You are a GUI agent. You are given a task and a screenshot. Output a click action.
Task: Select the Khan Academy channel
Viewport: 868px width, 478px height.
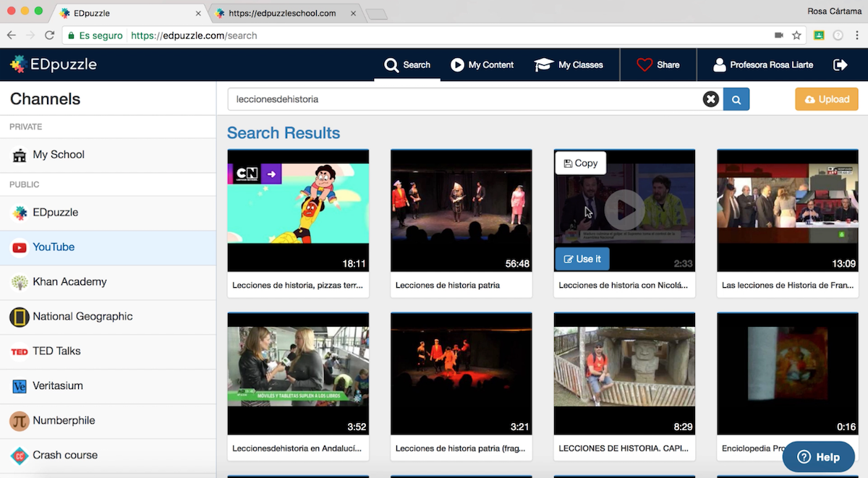click(x=69, y=282)
